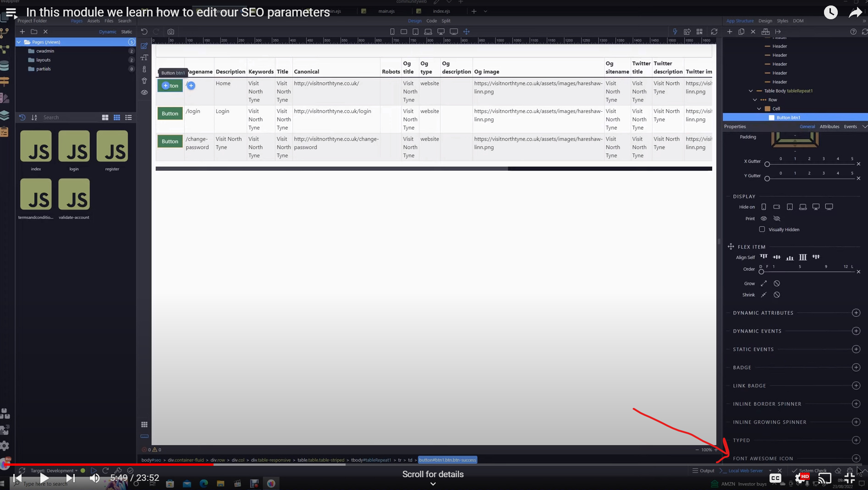
Task: Click the camera screenshot icon
Action: pos(170,32)
